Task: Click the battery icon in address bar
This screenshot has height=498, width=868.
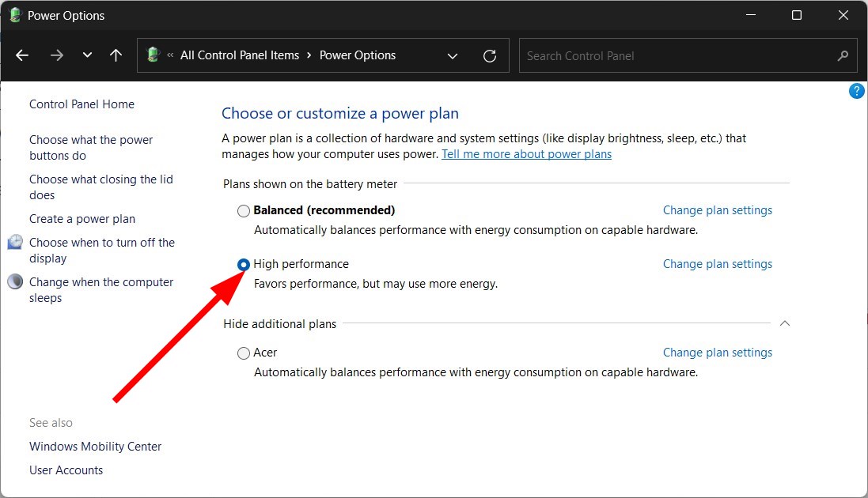Action: (153, 55)
